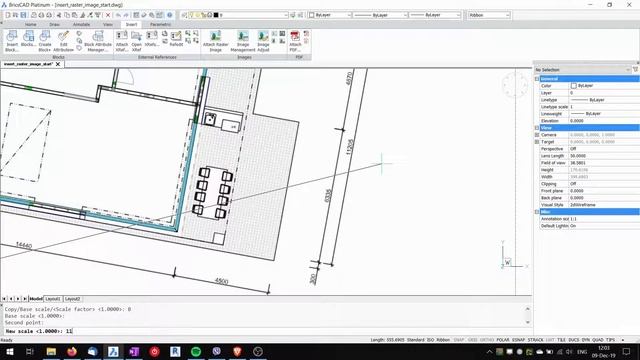Viewport: 640px width, 360px height.
Task: Launch the Block Attribute Manager
Action: click(x=98, y=41)
